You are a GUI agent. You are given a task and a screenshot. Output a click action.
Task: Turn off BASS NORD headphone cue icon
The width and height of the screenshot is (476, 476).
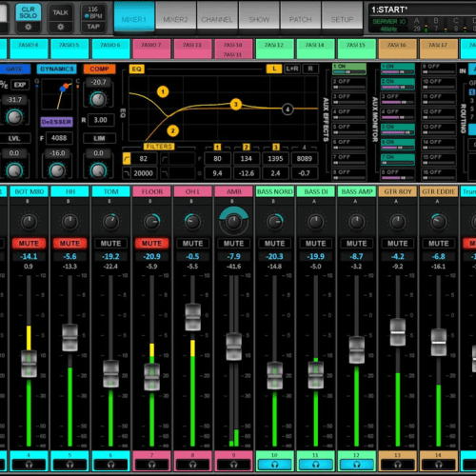(274, 465)
